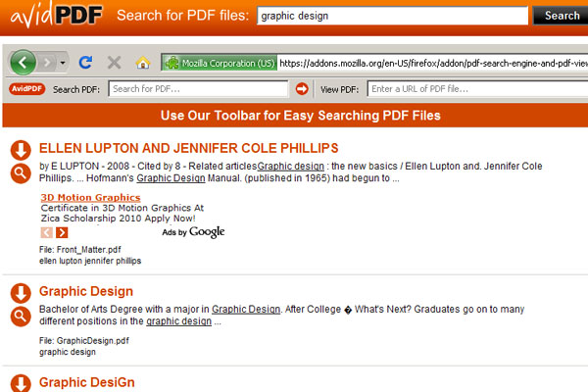This screenshot has height=392, width=588.
Task: Click the graphic design search box
Action: 392,16
